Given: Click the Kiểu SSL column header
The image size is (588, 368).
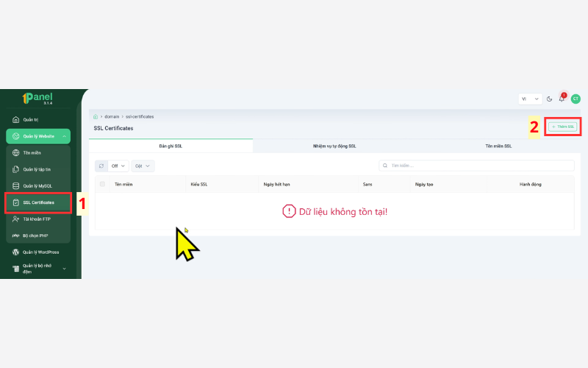Looking at the screenshot, I should point(198,185).
